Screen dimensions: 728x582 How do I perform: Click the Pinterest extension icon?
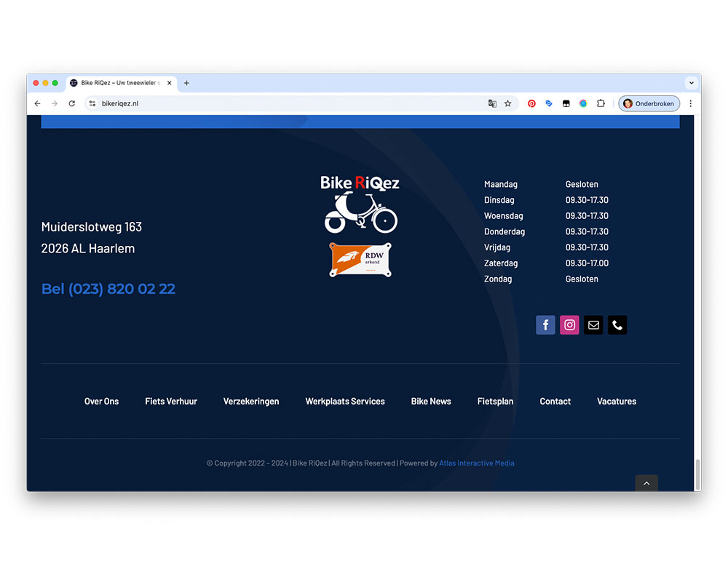coord(531,103)
